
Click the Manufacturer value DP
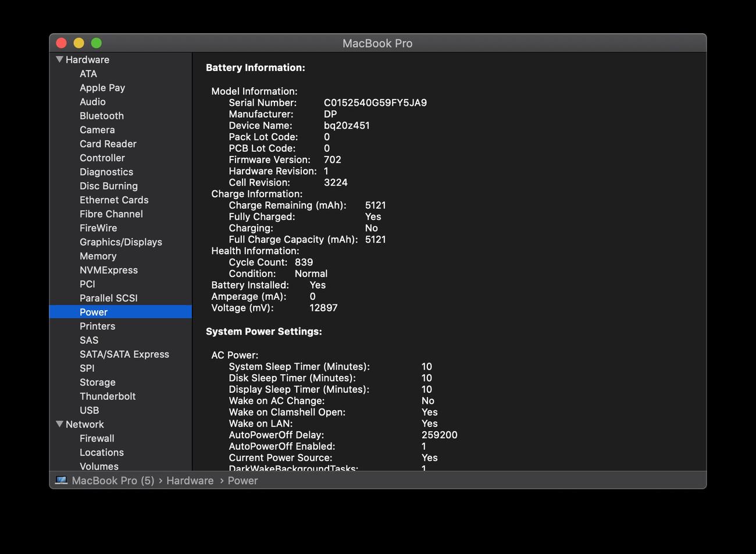[330, 114]
